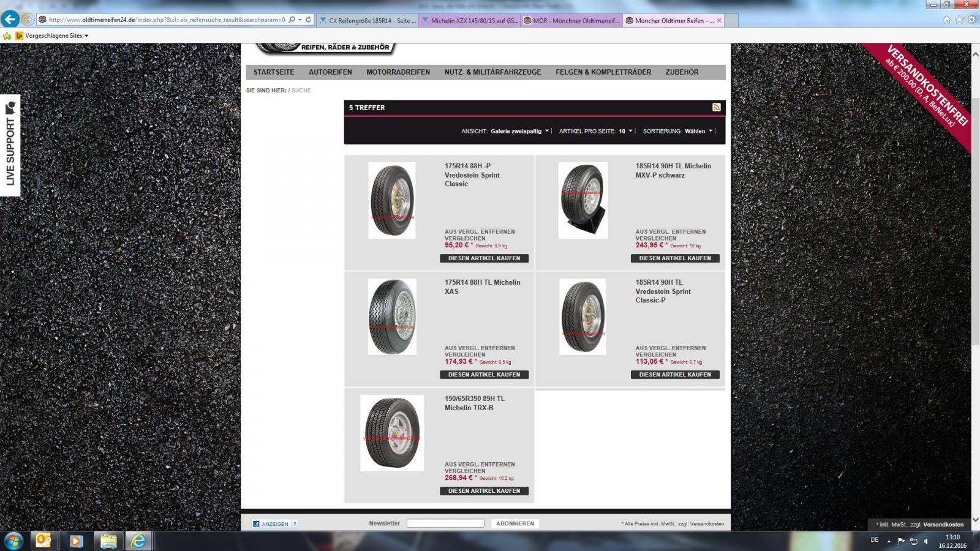This screenshot has width=980, height=551.
Task: Click VERGLEICHEN for the Michelin XAS
Action: tap(465, 354)
